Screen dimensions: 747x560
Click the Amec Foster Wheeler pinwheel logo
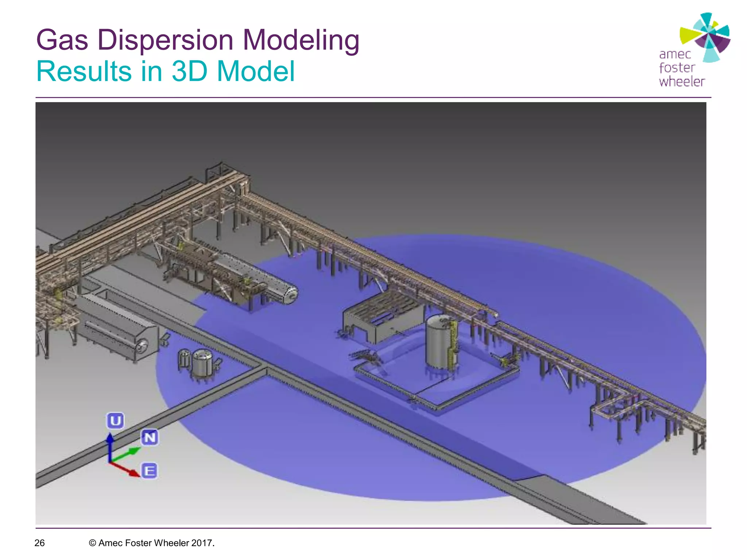point(705,37)
